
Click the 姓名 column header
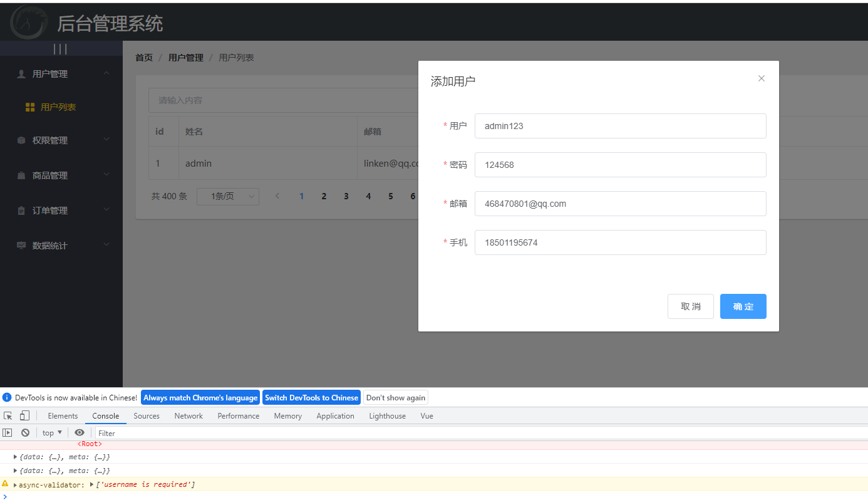[194, 132]
